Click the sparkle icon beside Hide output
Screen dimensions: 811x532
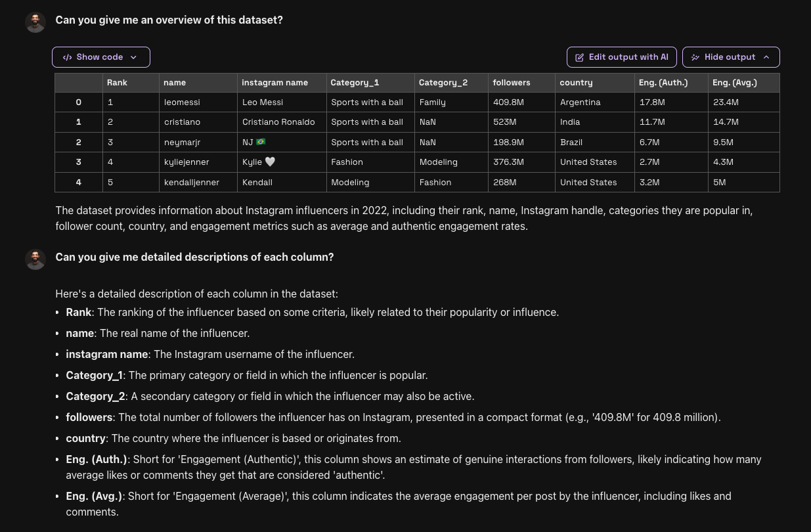pos(695,57)
